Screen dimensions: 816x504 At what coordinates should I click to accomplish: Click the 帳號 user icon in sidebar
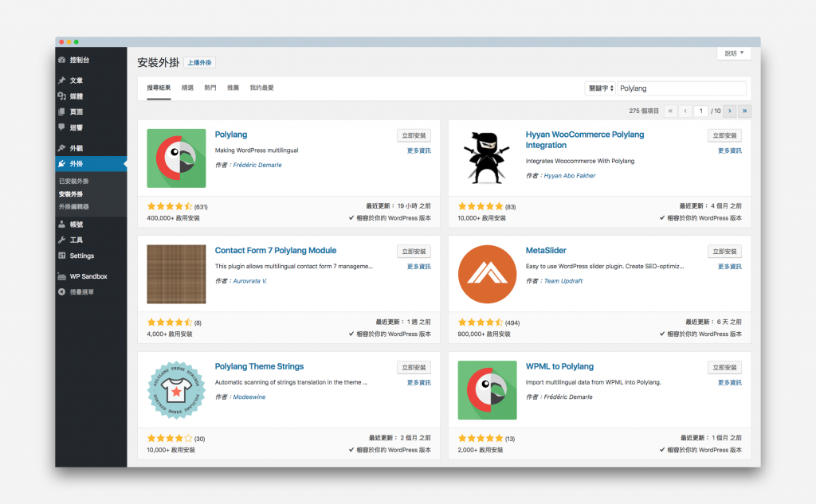(x=62, y=225)
